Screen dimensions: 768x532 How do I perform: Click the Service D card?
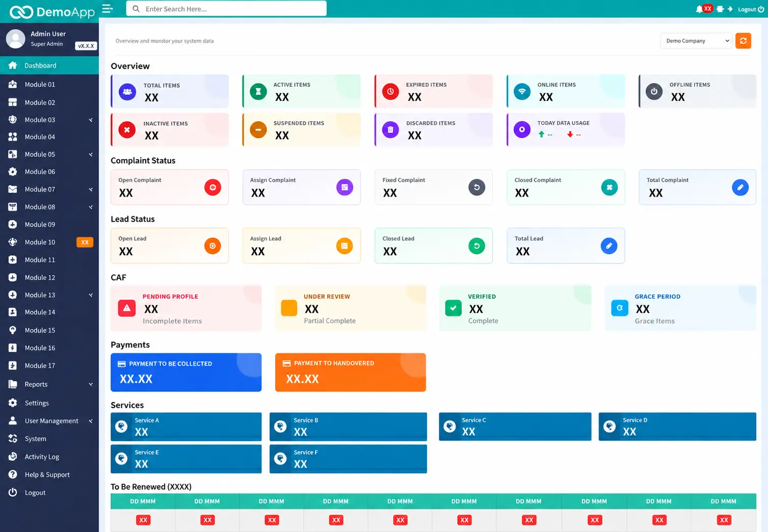pyautogui.click(x=677, y=427)
